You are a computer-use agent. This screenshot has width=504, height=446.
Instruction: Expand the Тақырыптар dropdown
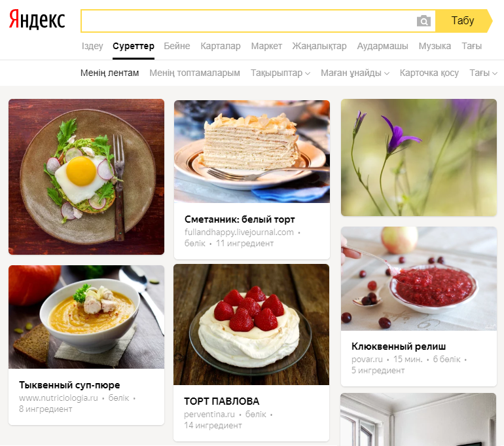(x=280, y=73)
